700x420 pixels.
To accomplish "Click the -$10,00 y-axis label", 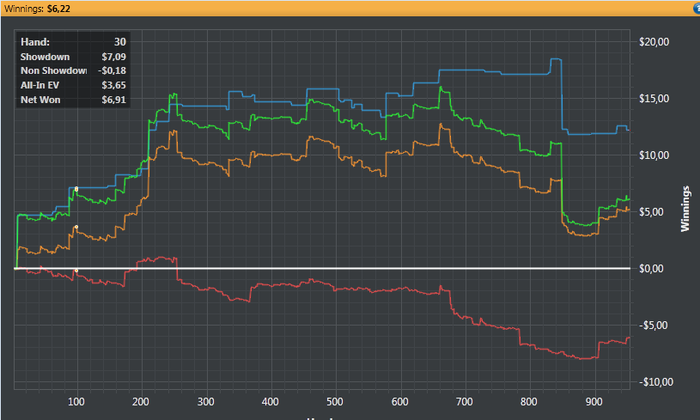I will (x=655, y=382).
